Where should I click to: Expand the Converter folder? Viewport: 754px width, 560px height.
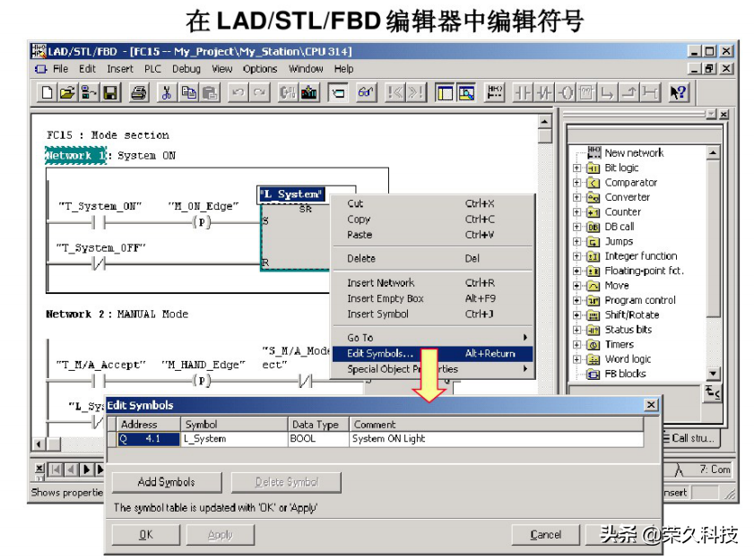[577, 197]
